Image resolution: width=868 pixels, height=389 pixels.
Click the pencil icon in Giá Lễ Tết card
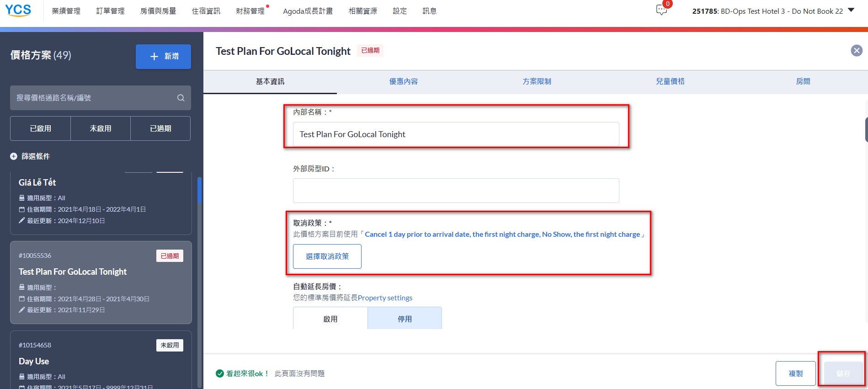tap(21, 221)
